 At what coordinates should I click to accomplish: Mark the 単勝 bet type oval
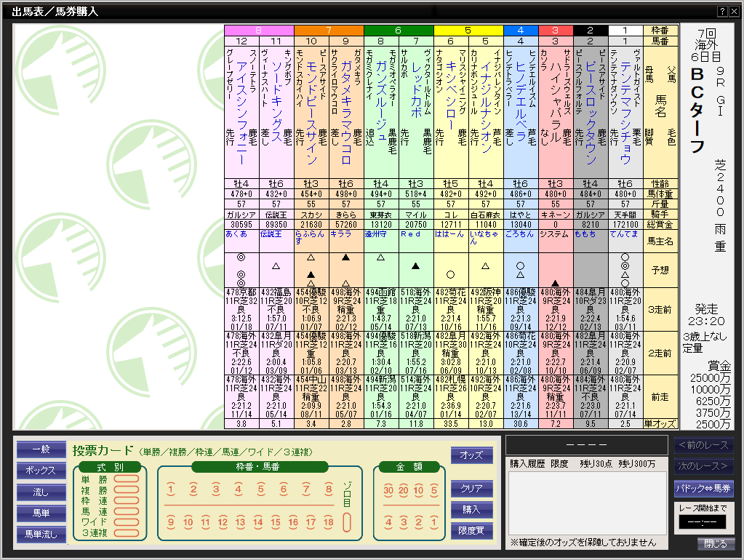click(127, 479)
